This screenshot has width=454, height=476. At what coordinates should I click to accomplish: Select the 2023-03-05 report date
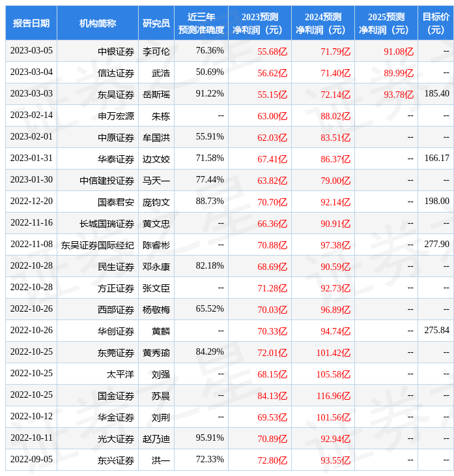click(x=31, y=51)
